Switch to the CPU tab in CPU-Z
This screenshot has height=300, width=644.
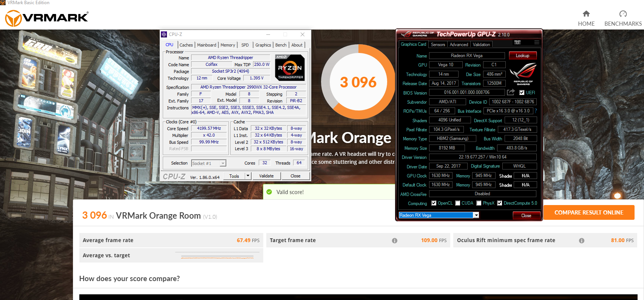tap(169, 45)
